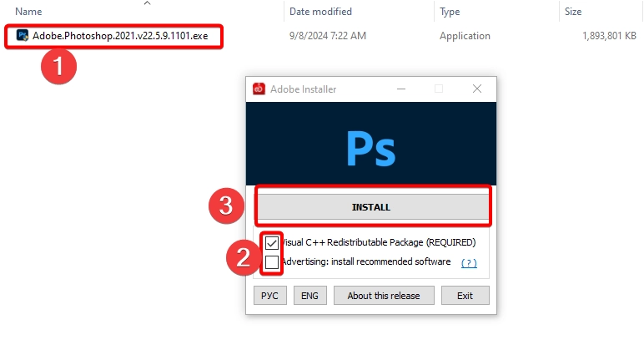Open the (?) help link
The image size is (644, 340).
point(469,262)
